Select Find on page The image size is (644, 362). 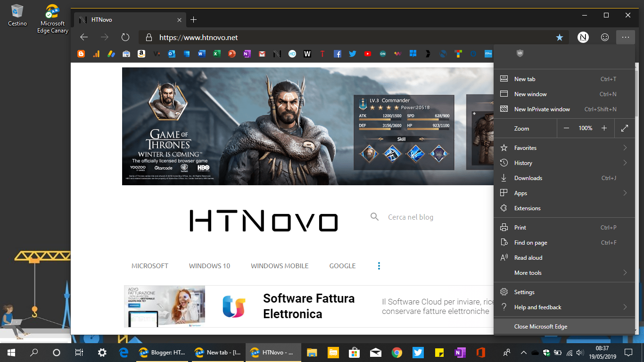pos(564,243)
